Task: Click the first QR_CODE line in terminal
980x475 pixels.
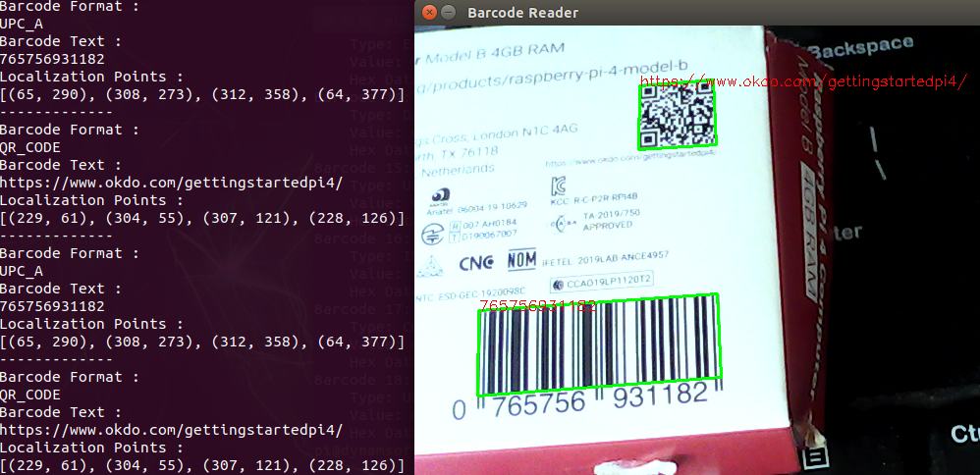Action: 30,147
